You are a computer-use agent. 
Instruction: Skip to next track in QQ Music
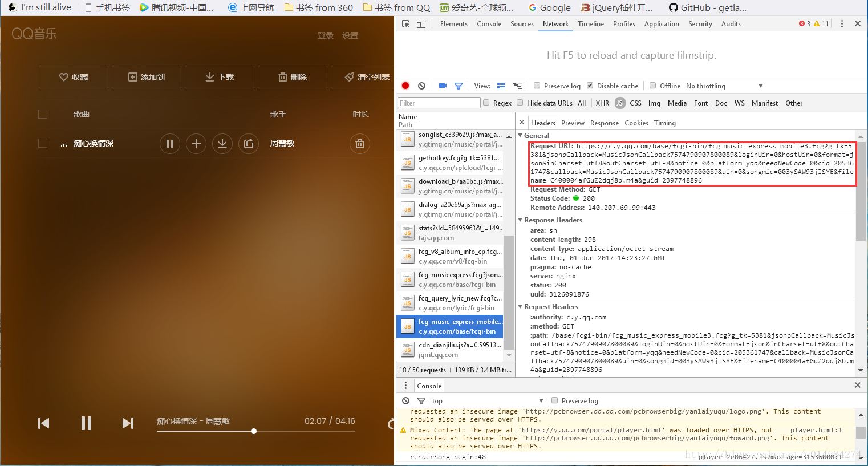(128, 423)
